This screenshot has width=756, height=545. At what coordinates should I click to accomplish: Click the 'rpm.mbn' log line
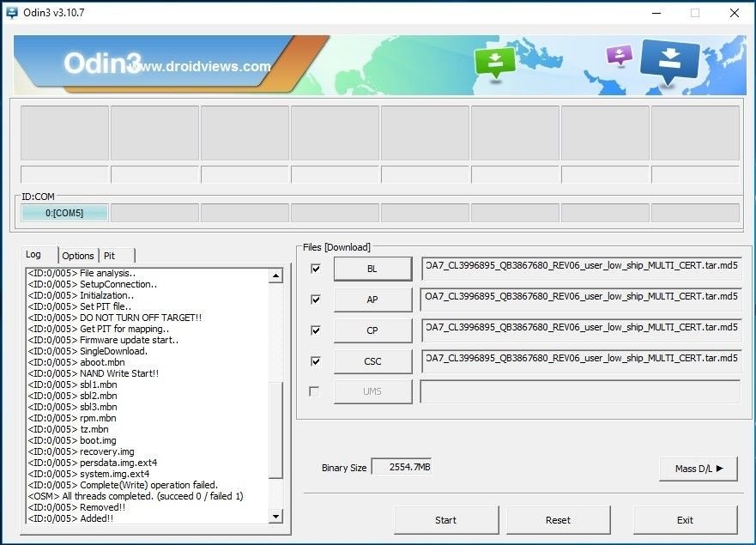tap(72, 418)
